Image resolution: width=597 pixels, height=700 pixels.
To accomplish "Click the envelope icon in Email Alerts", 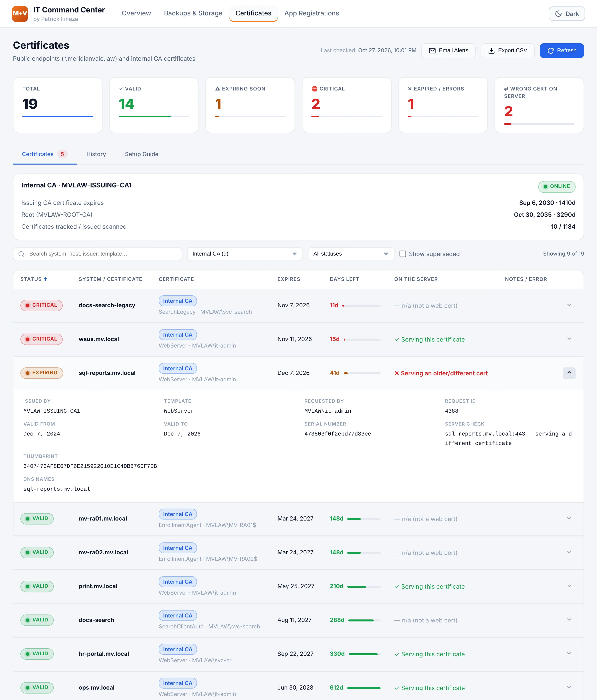I will point(432,51).
